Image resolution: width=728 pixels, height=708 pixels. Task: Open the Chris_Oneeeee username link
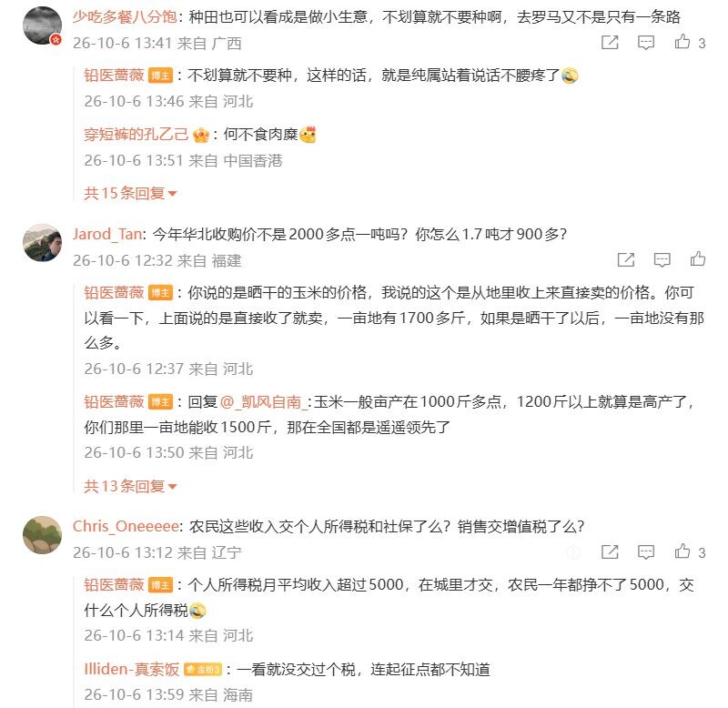pyautogui.click(x=126, y=526)
